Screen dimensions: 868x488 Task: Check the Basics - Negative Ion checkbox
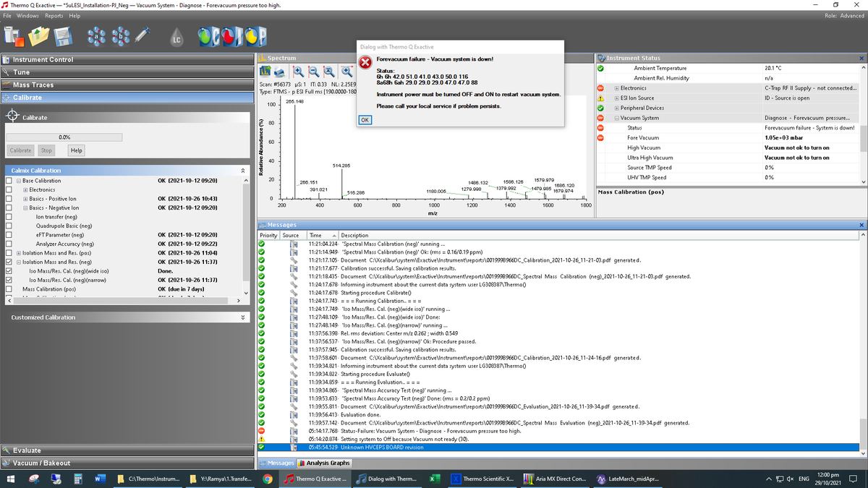[9, 207]
